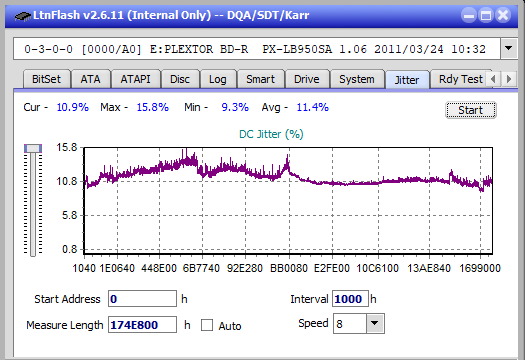Start the jitter measurement
525x360 pixels.
[x=471, y=110]
